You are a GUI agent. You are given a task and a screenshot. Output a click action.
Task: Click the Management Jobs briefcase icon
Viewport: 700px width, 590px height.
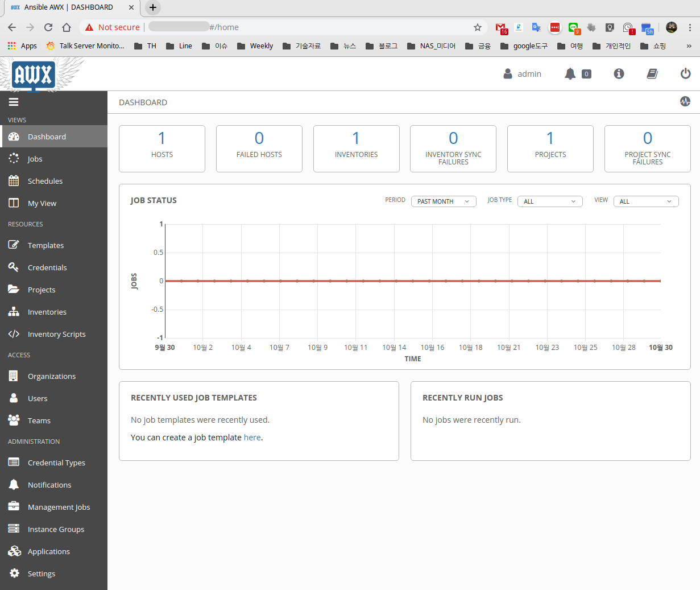click(14, 507)
